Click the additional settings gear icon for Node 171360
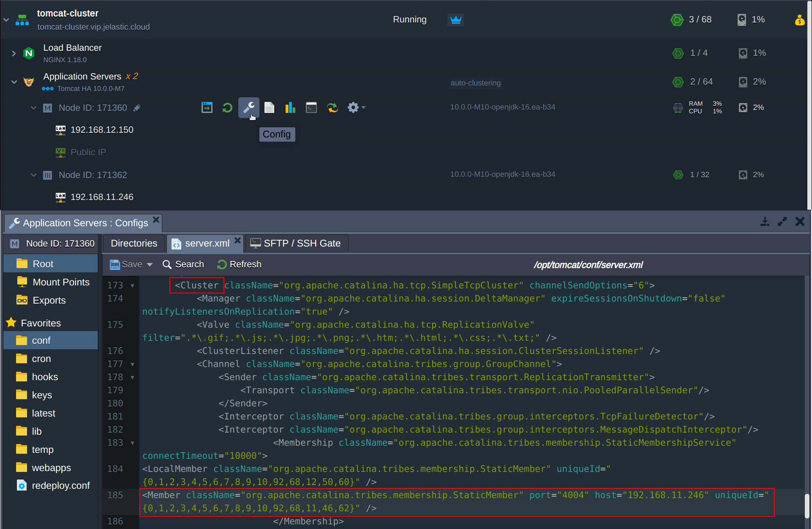This screenshot has height=529, width=812. click(x=353, y=107)
